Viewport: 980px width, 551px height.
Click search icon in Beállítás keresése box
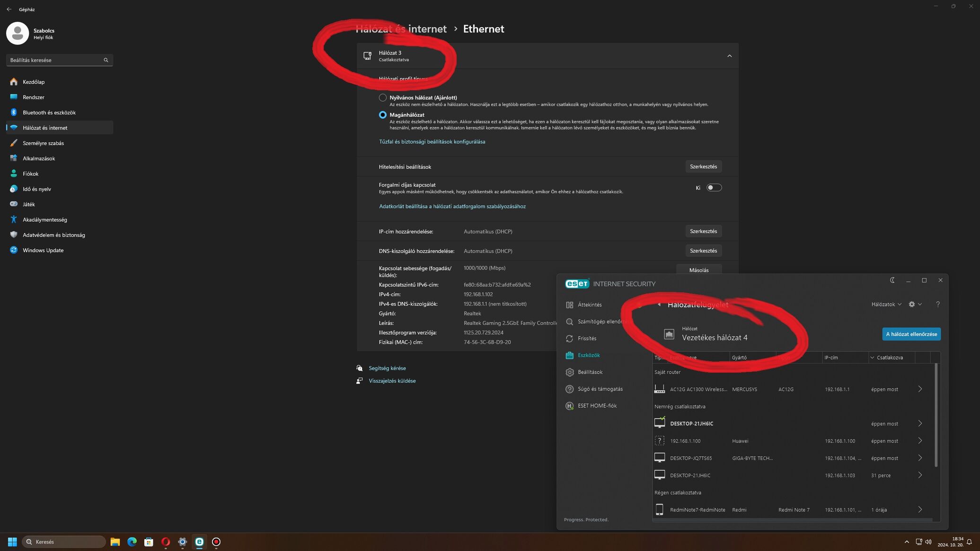point(106,60)
